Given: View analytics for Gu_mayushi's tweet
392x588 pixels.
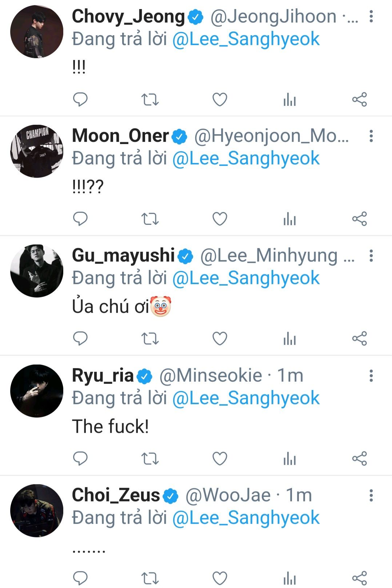Looking at the screenshot, I should click(289, 338).
